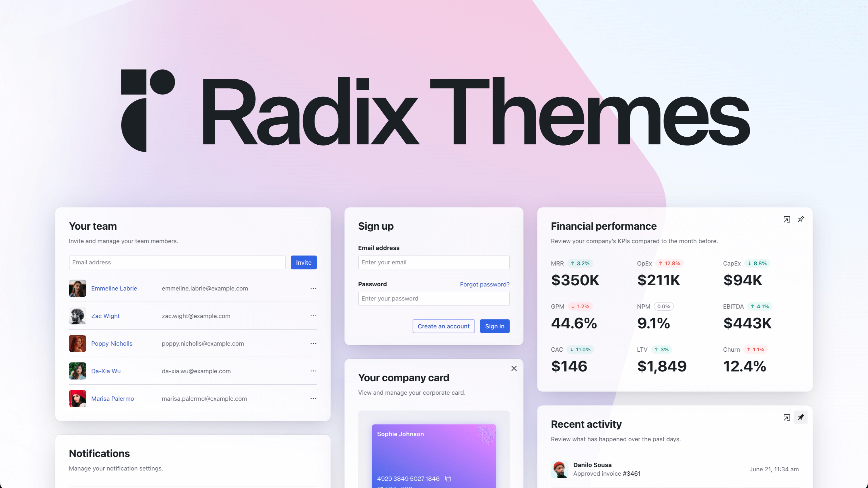Screen dimensions: 868x488
Task: Click the pin icon on Recent Activity card
Action: click(802, 417)
